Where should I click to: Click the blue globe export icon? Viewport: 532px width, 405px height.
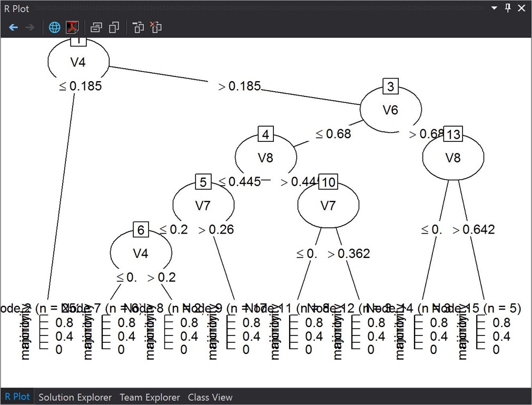pyautogui.click(x=55, y=27)
